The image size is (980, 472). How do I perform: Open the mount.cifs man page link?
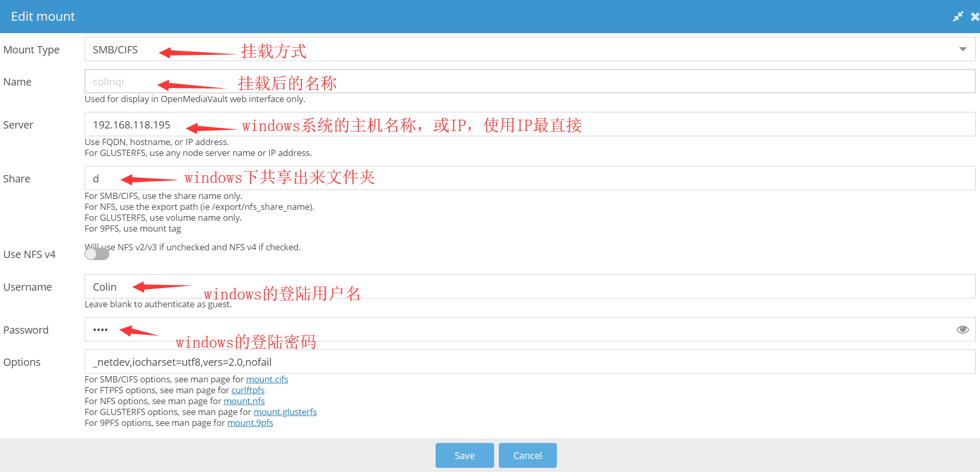tap(267, 379)
